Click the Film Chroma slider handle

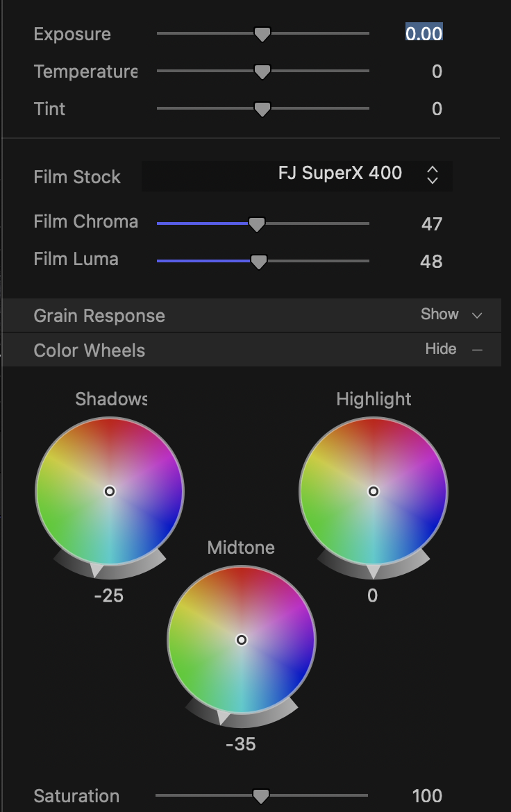pyautogui.click(x=257, y=224)
